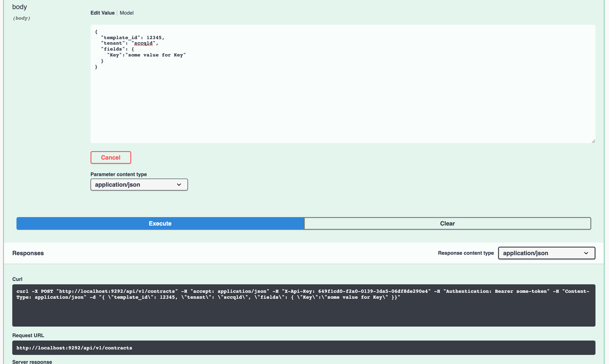609x364 pixels.
Task: Click the "fields": { line in editor
Action: pos(117,49)
